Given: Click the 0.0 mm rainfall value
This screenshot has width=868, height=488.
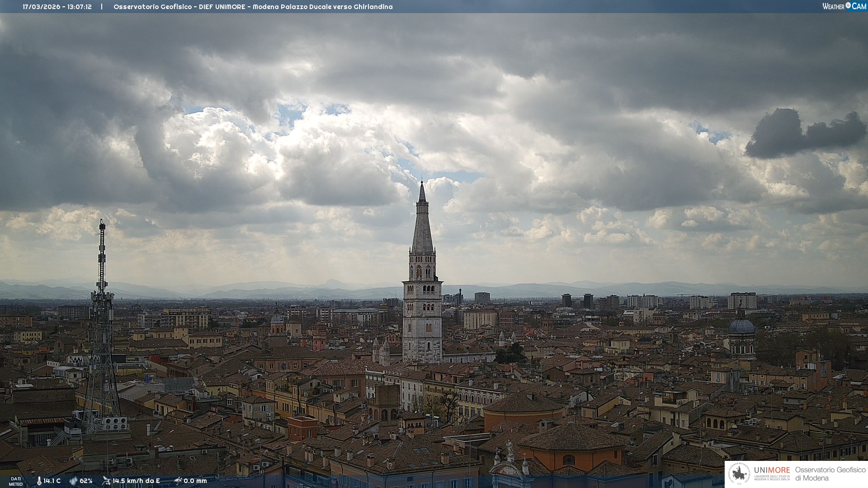Looking at the screenshot, I should click(x=195, y=481).
